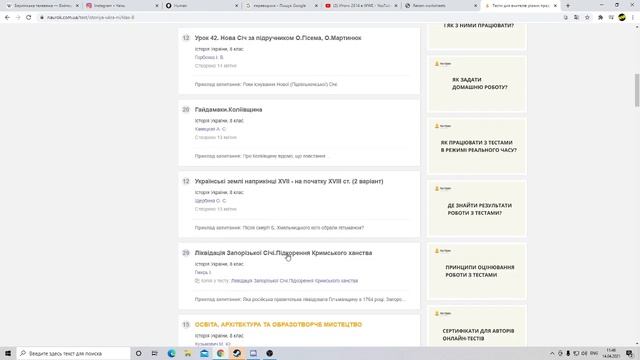Open the Windows Start menu

tap(8, 353)
